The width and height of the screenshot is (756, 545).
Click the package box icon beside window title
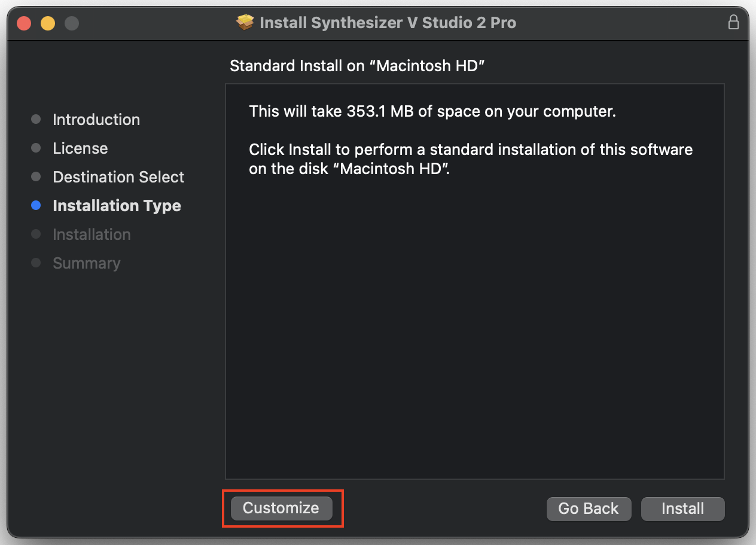(245, 23)
